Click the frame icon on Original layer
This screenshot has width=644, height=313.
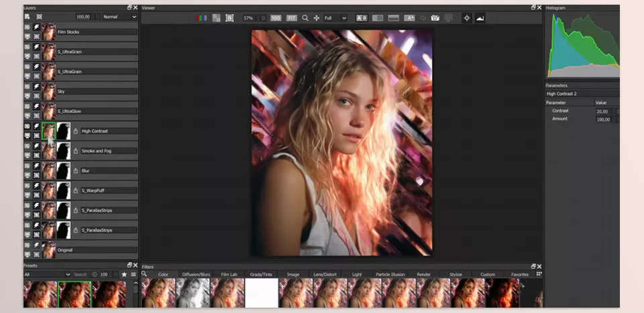tap(36, 254)
